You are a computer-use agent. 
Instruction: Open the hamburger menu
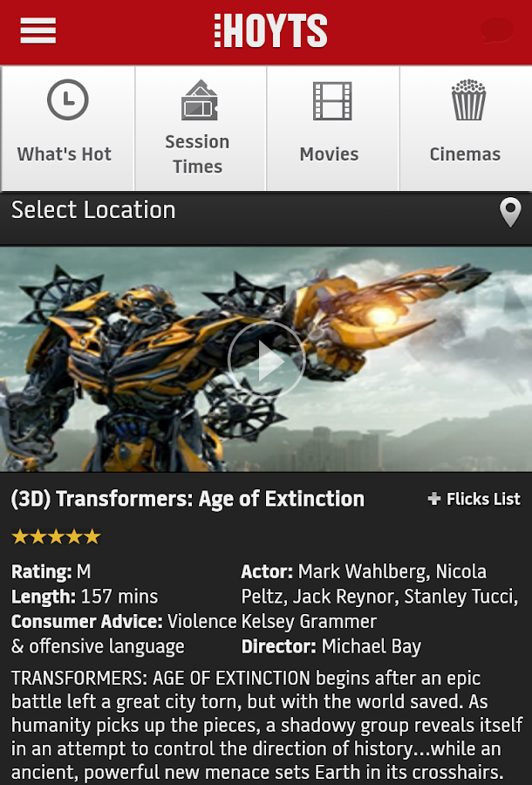pyautogui.click(x=38, y=31)
